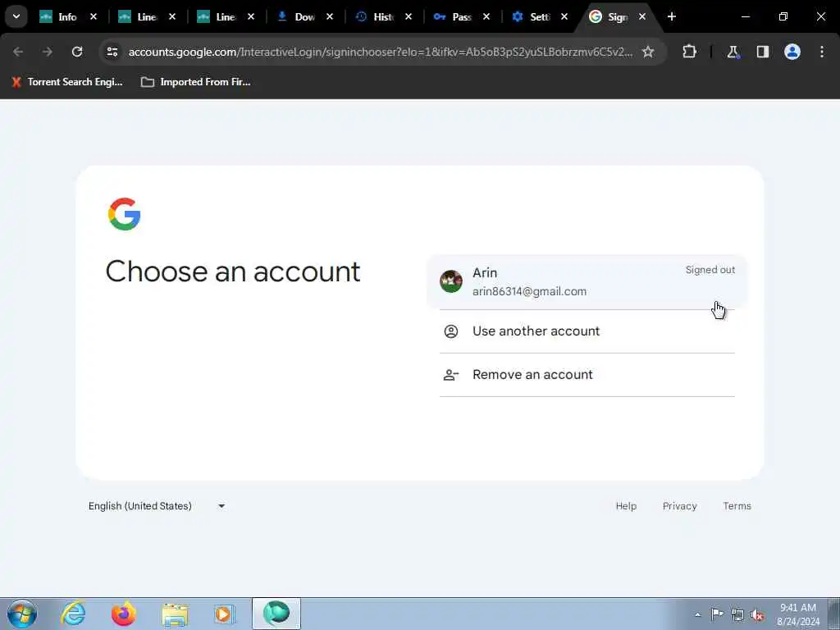This screenshot has height=630, width=840.
Task: Close the Info tab
Action: 94,16
